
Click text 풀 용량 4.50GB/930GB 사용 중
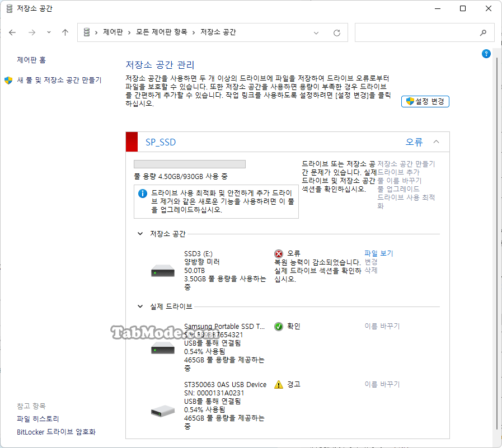coord(181,176)
